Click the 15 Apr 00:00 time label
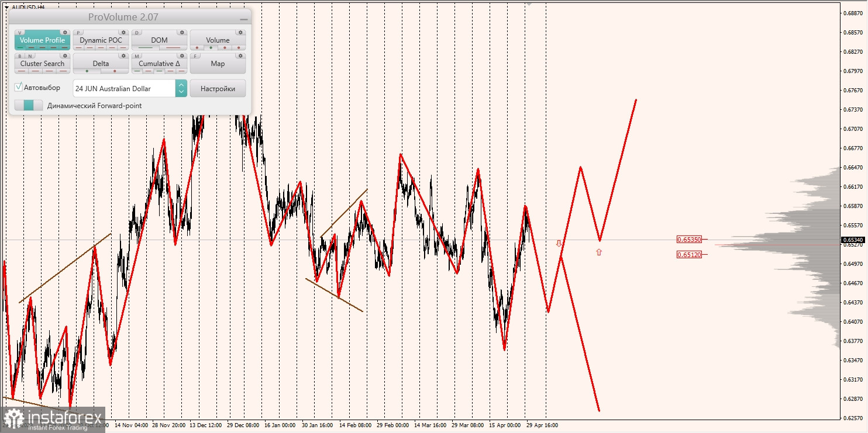868x433 pixels. 504,425
